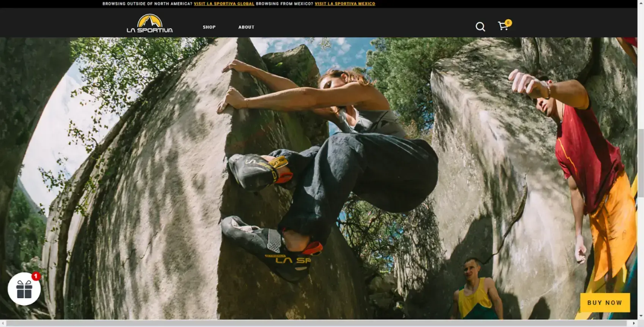
Task: Open the shopping cart icon
Action: point(503,26)
